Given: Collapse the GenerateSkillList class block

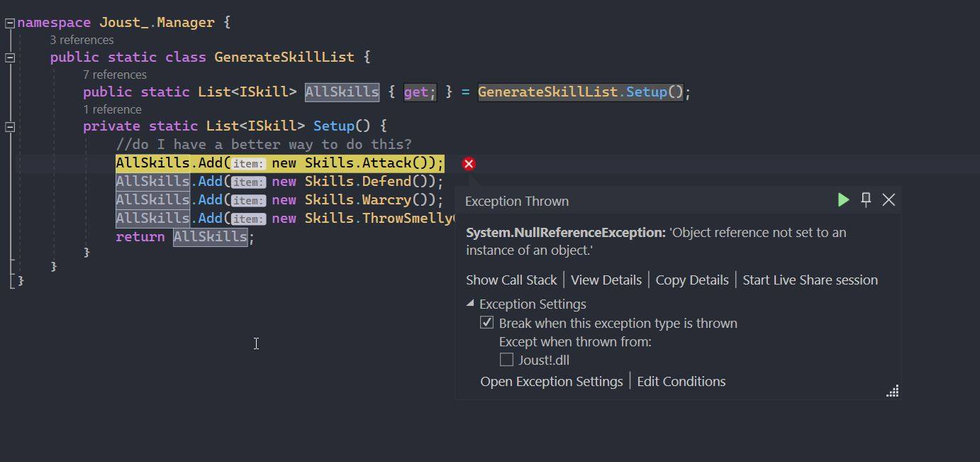Looking at the screenshot, I should 10,57.
